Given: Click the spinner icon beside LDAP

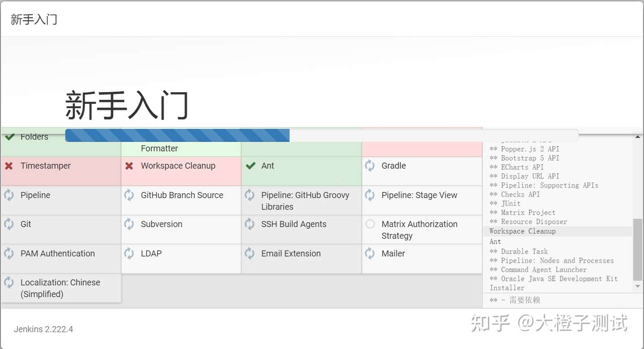Looking at the screenshot, I should (129, 253).
